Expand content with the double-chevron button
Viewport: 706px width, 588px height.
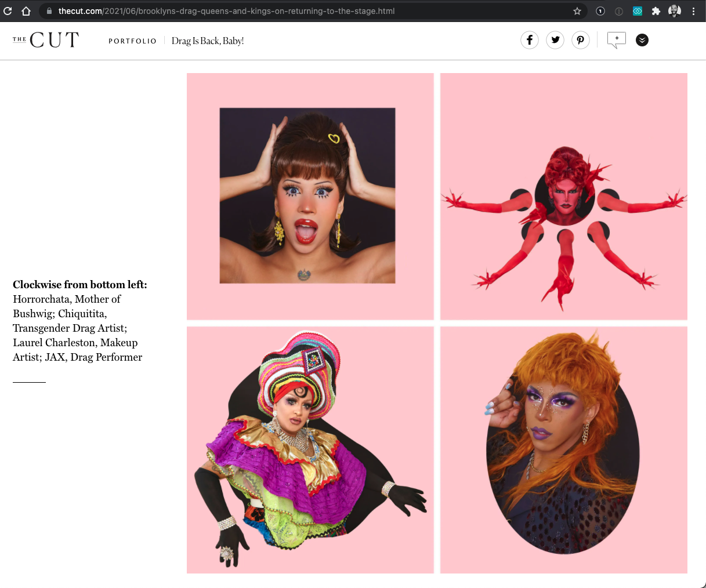pyautogui.click(x=642, y=40)
